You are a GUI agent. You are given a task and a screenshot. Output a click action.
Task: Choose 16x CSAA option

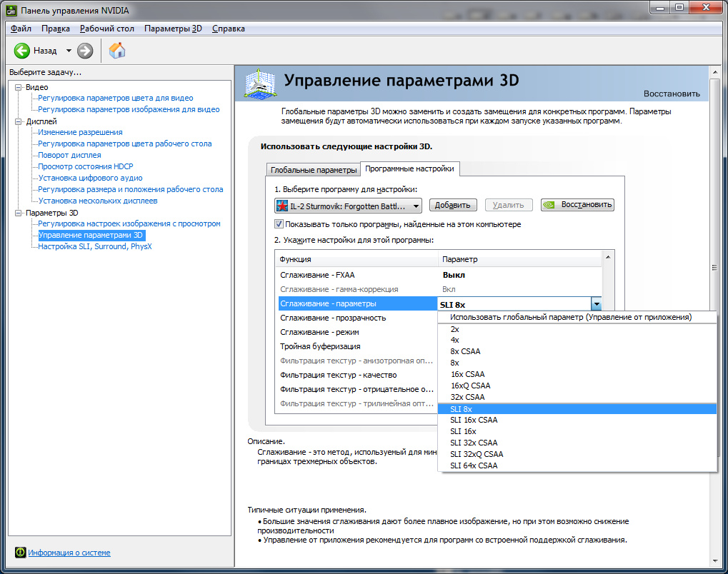(x=577, y=374)
